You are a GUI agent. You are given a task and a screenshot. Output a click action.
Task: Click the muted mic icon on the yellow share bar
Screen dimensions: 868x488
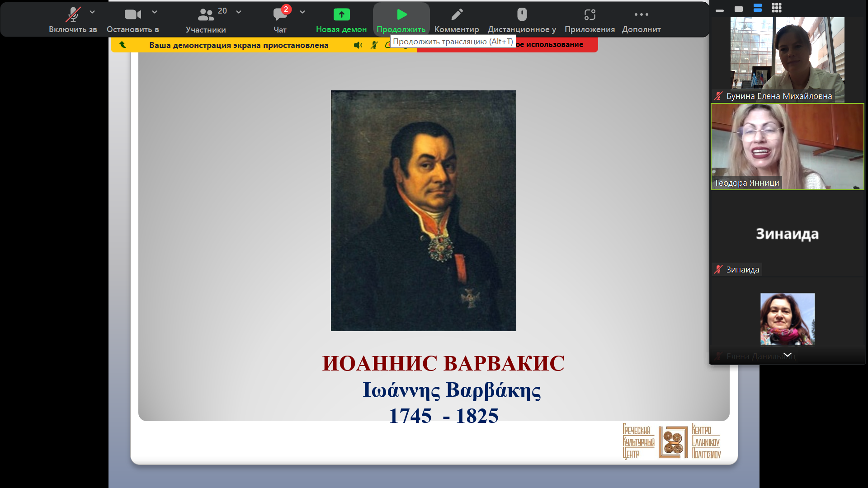(x=374, y=45)
